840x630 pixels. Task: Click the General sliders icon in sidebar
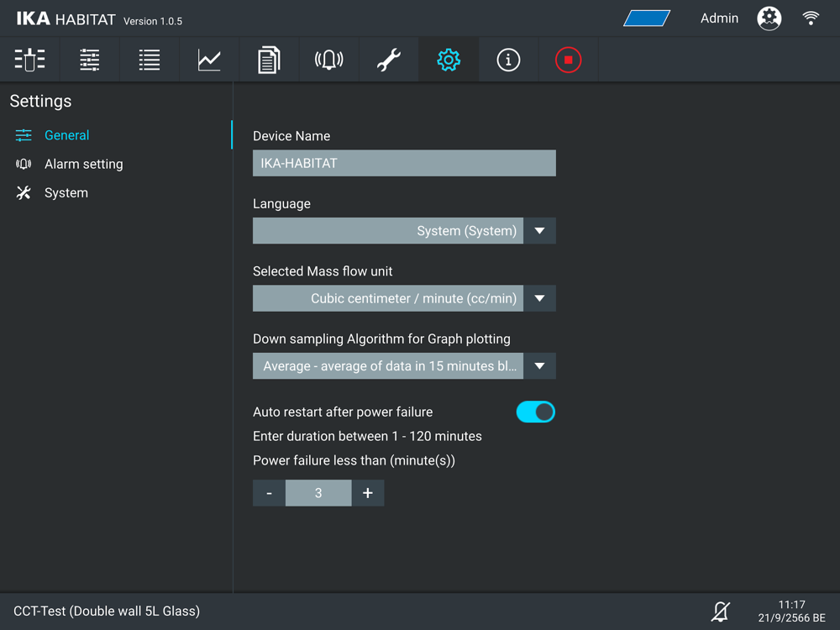(x=24, y=135)
